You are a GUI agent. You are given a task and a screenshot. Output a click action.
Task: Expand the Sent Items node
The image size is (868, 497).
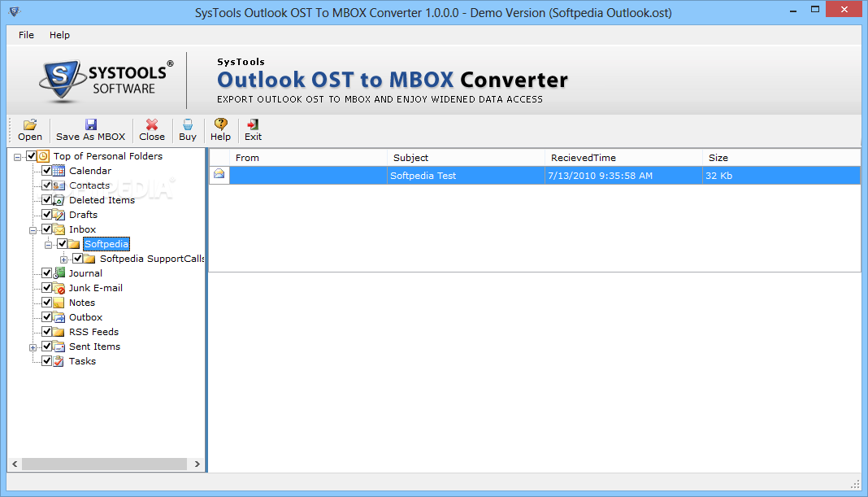[33, 347]
